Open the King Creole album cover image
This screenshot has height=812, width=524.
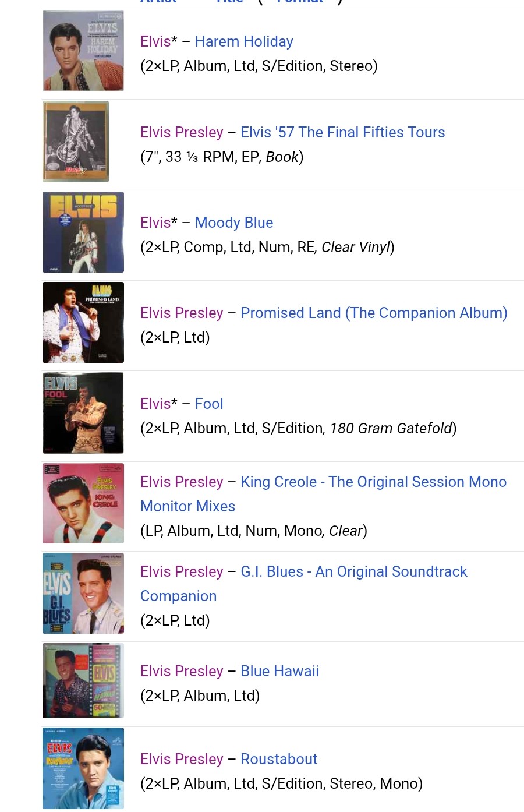pyautogui.click(x=83, y=503)
